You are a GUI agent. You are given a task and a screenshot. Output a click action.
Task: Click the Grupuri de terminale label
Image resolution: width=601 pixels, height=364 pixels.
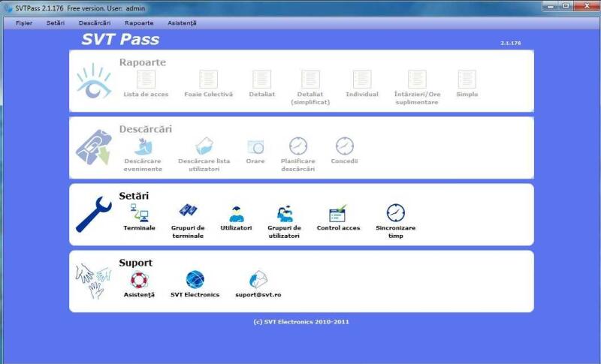(x=188, y=232)
